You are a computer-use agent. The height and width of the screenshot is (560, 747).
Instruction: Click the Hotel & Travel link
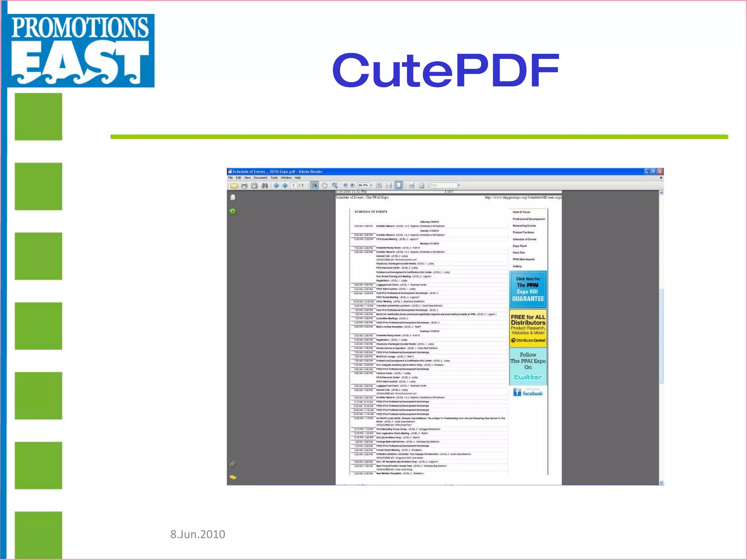(521, 212)
